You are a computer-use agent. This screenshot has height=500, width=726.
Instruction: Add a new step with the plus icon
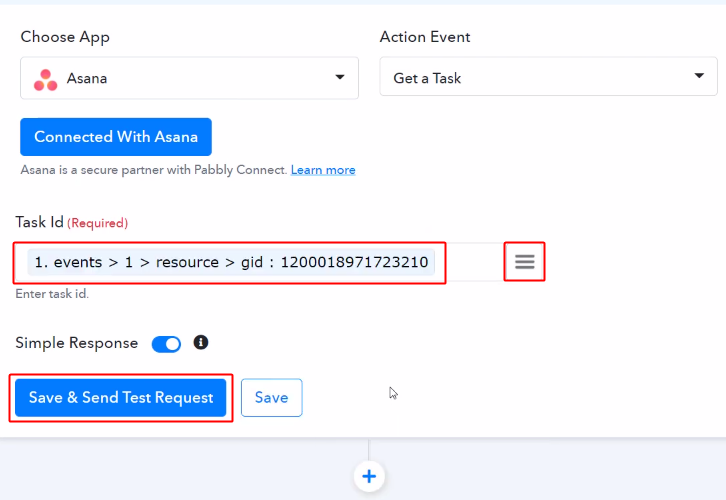[x=369, y=476]
